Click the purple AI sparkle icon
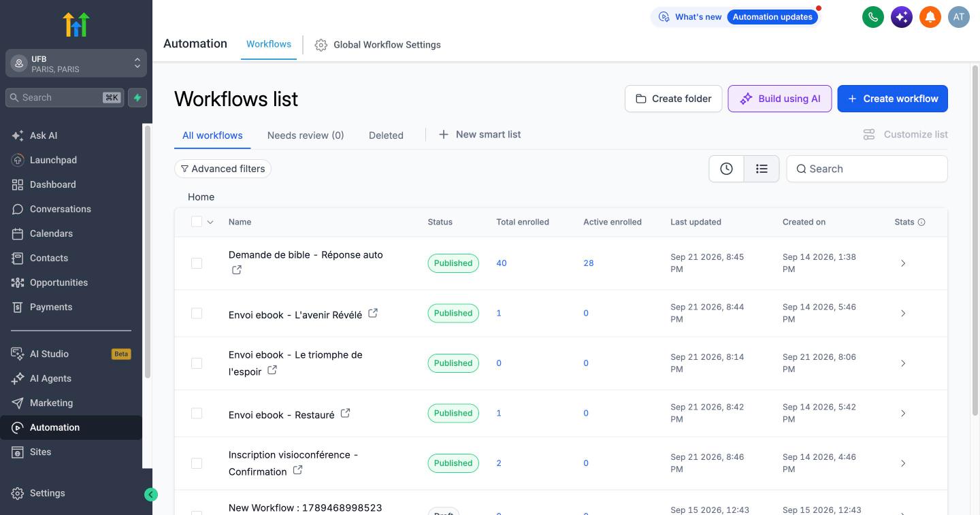 pos(902,17)
